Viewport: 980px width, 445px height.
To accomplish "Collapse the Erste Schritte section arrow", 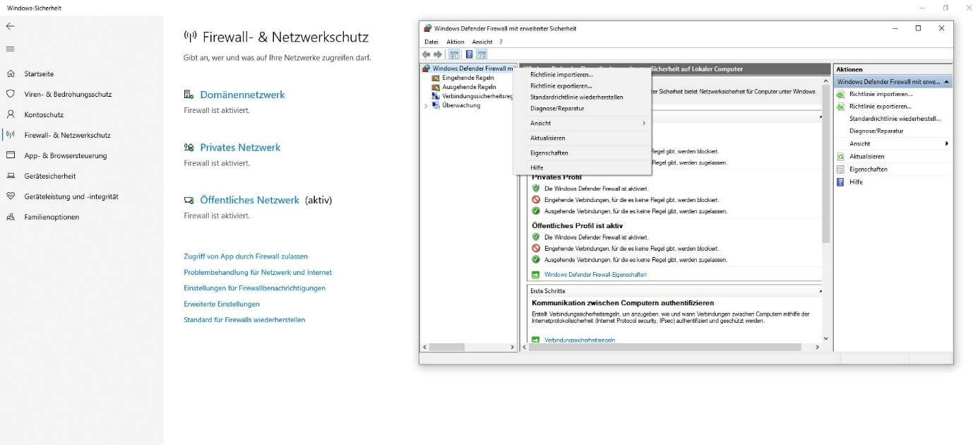I will pyautogui.click(x=820, y=291).
